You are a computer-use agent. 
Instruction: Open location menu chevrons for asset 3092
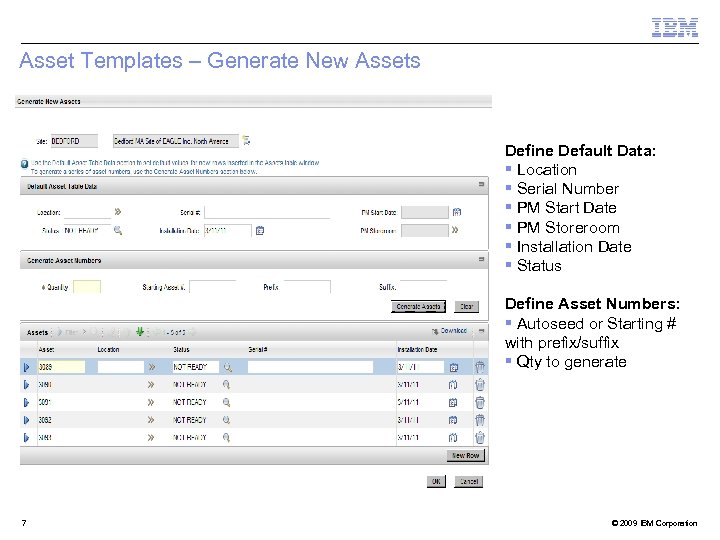(x=151, y=420)
